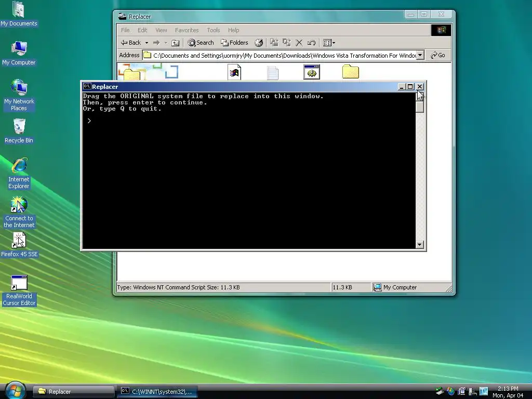The width and height of the screenshot is (532, 399).
Task: Open the Search pane in Explorer
Action: pos(201,43)
